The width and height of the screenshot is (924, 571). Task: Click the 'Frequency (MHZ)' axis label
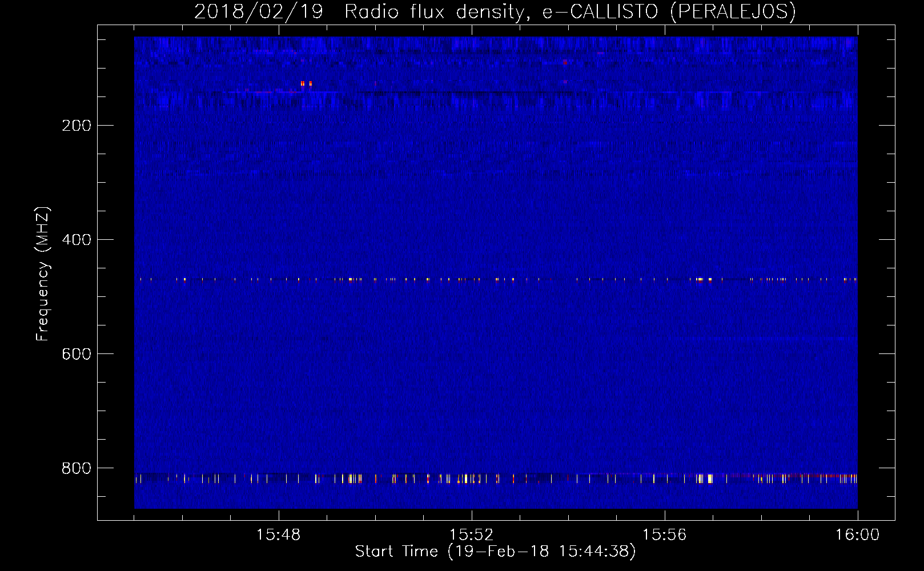click(x=43, y=274)
